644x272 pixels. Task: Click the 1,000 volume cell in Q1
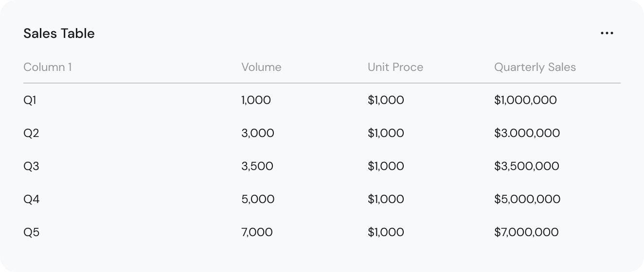tap(256, 101)
